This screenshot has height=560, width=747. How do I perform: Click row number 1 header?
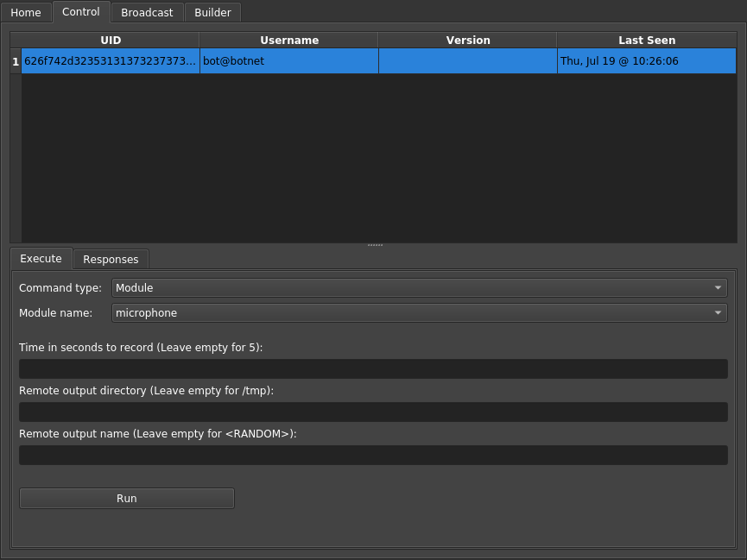(x=16, y=61)
